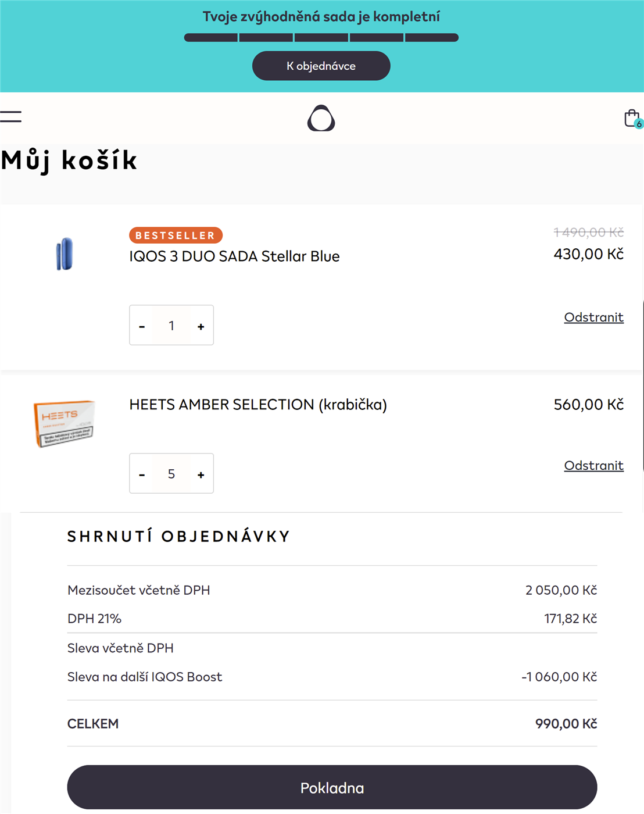Image resolution: width=644 pixels, height=814 pixels.
Task: Open IQOS 3 DUO Stellar Blue thumbnail
Action: pos(64,254)
